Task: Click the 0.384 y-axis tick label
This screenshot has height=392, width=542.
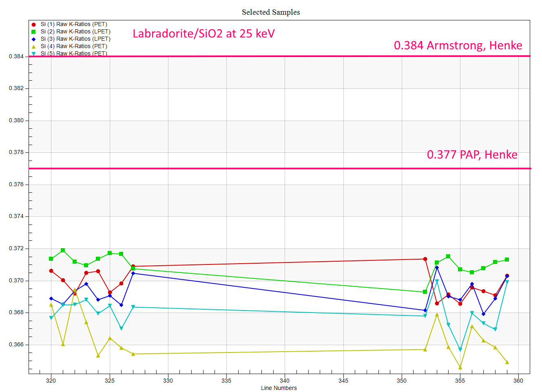Action: pyautogui.click(x=16, y=56)
